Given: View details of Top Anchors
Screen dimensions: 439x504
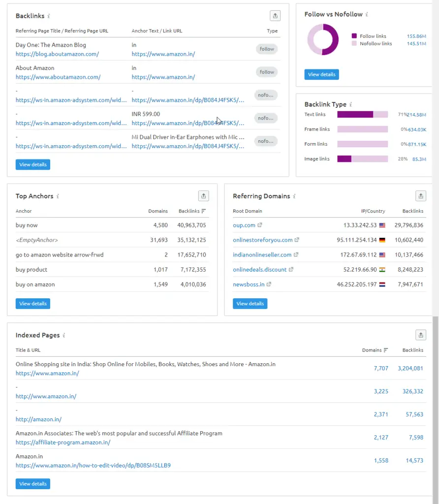Looking at the screenshot, I should click(x=33, y=303).
